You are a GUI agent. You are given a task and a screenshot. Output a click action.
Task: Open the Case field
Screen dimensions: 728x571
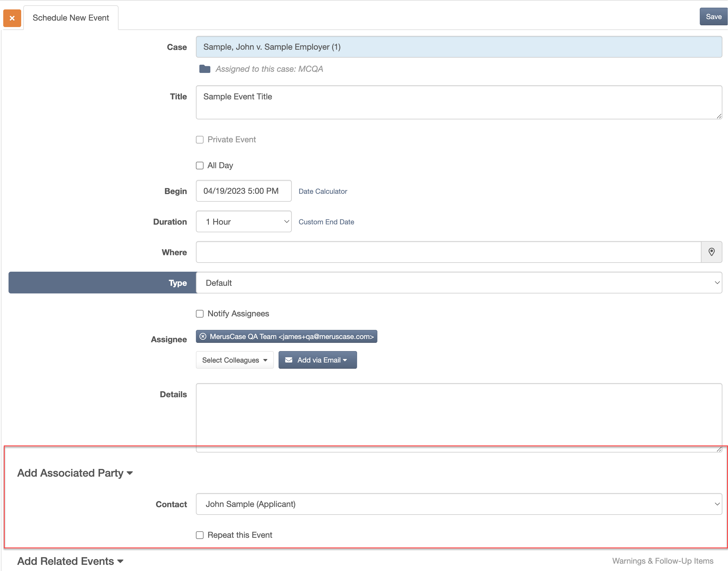coord(459,47)
